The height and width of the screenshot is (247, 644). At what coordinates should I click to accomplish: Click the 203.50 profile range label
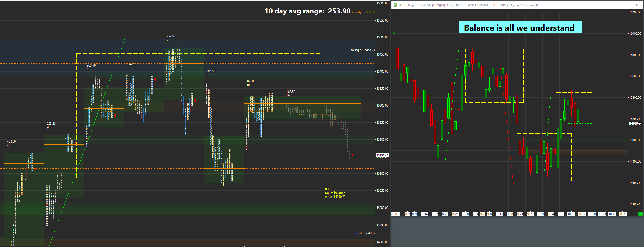tap(91, 65)
